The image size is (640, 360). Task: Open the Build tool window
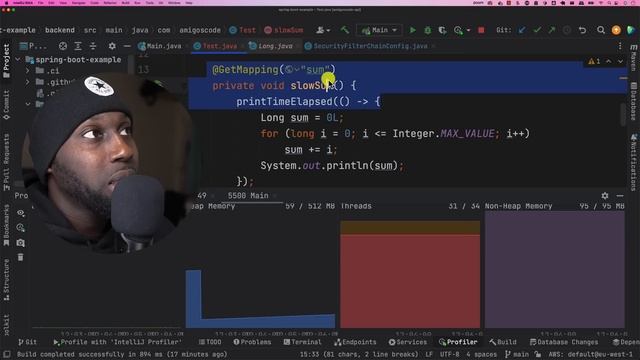(x=503, y=342)
